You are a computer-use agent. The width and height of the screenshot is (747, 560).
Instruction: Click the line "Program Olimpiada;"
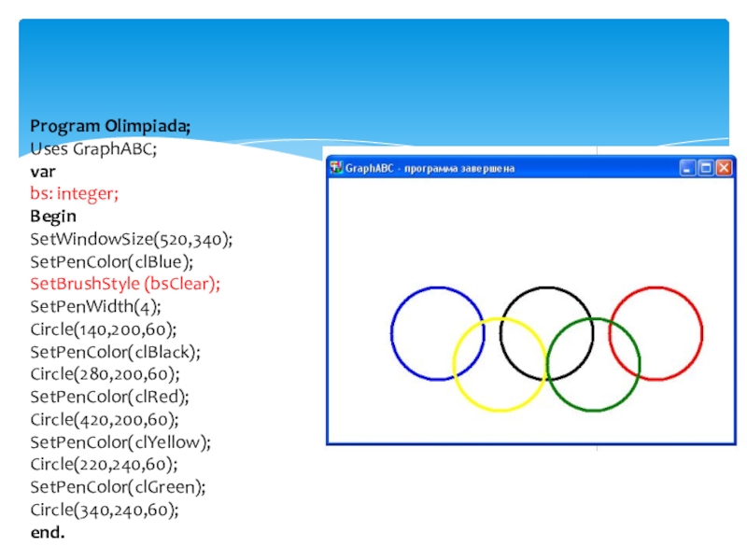[110, 126]
